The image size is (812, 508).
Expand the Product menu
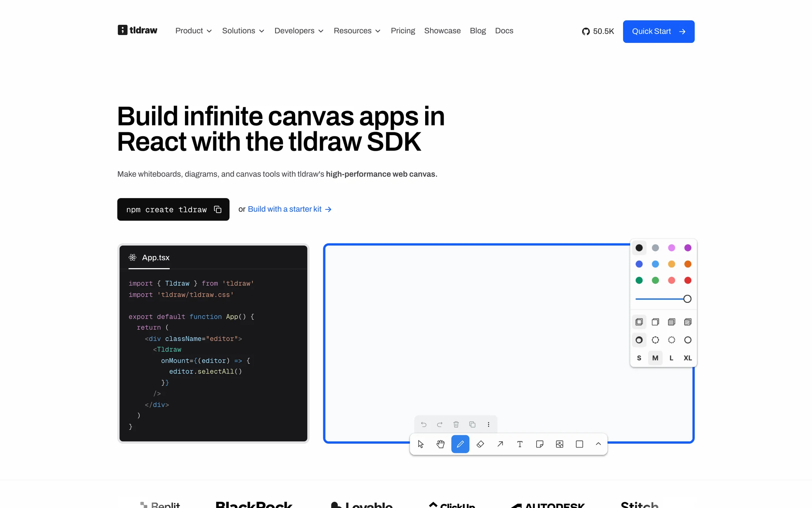pyautogui.click(x=193, y=31)
